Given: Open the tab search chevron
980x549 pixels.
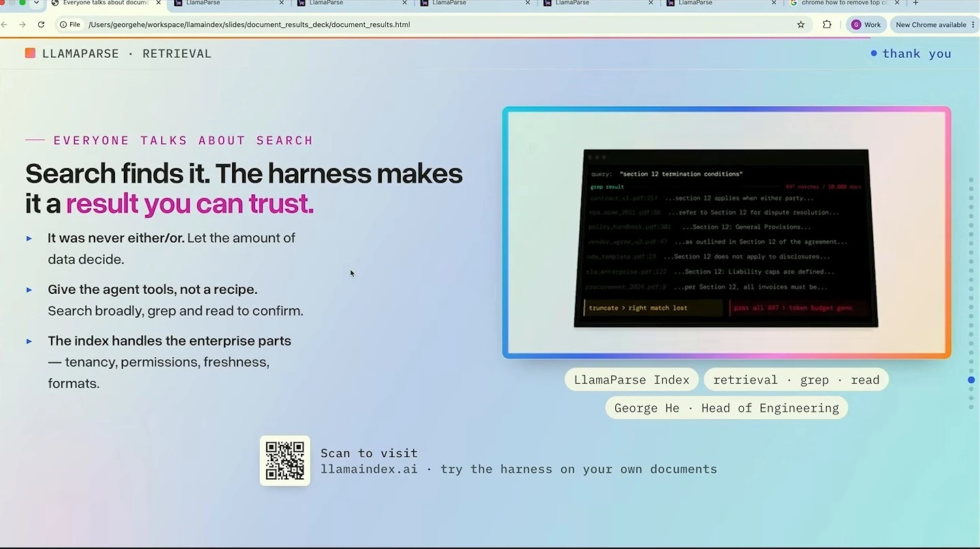Looking at the screenshot, I should 37,3.
